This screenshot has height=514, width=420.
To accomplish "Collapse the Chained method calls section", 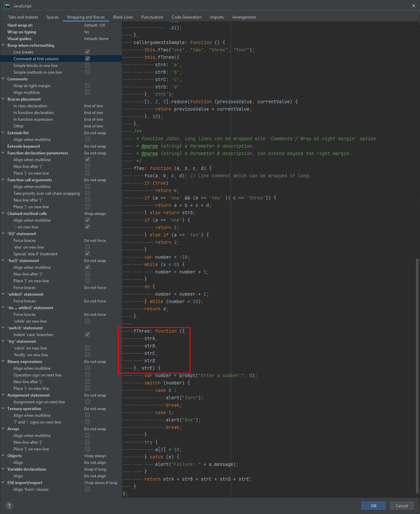I will click(3, 213).
